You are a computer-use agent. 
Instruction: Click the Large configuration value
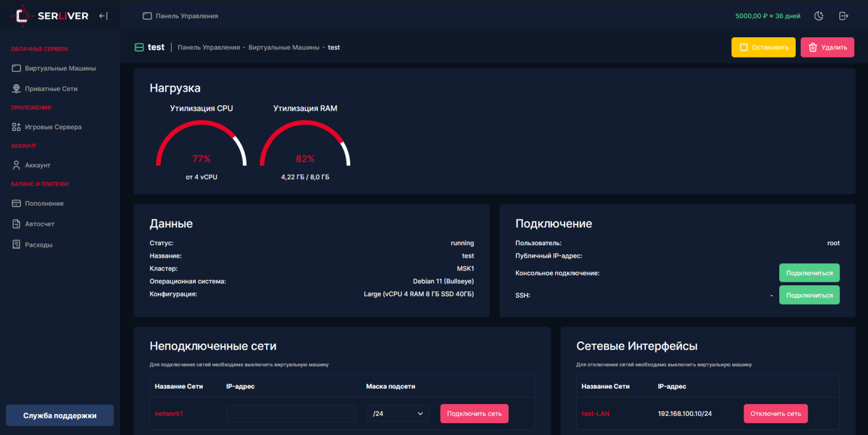pyautogui.click(x=419, y=294)
